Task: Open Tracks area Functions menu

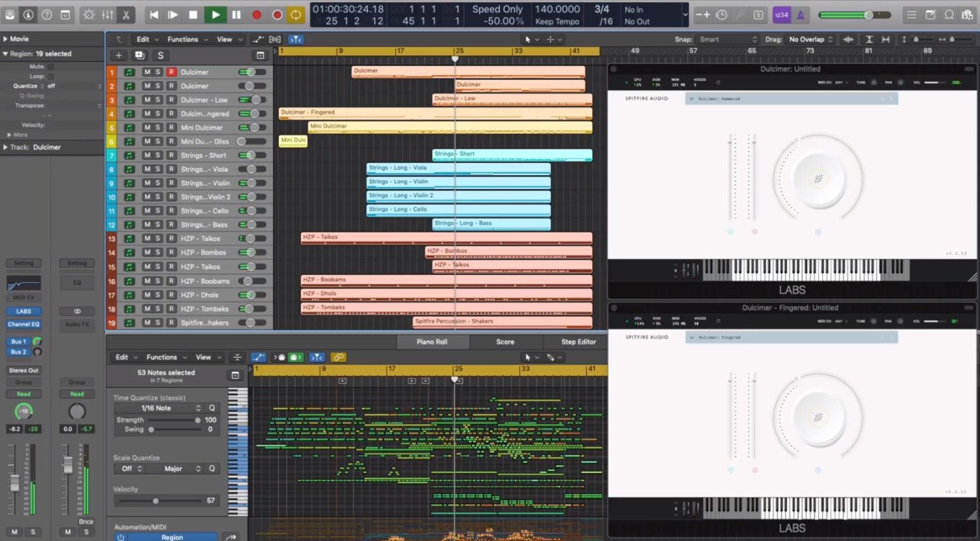Action: tap(187, 39)
